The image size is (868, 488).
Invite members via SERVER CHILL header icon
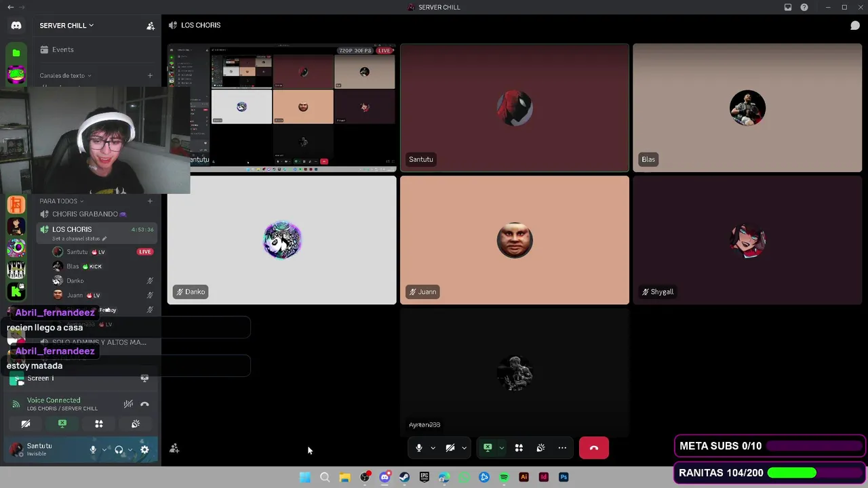[x=151, y=26]
